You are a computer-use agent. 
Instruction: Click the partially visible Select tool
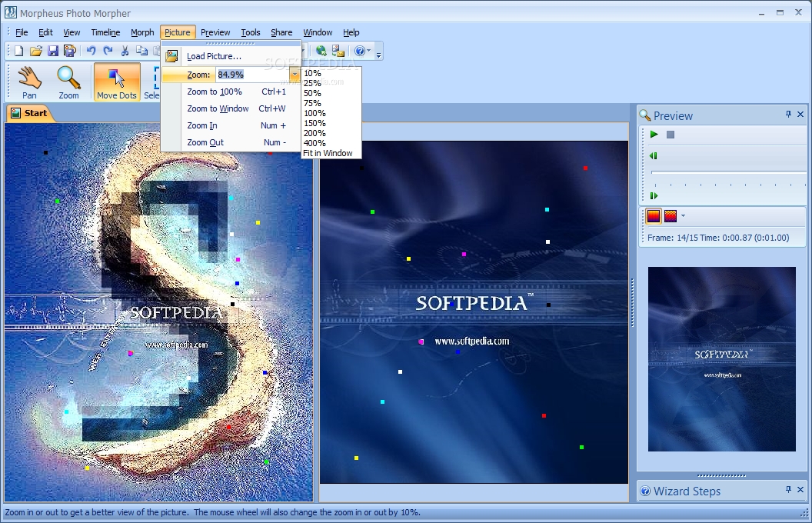151,82
